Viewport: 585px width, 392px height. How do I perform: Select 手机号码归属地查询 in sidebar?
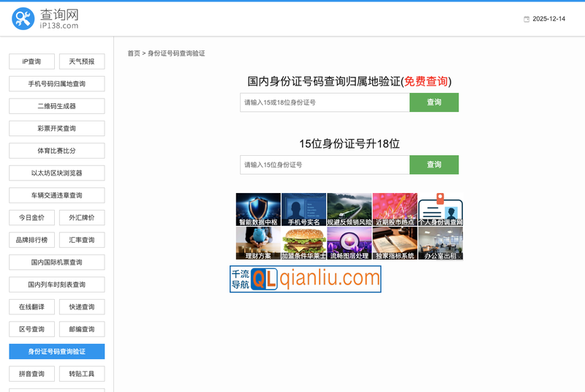tap(57, 84)
